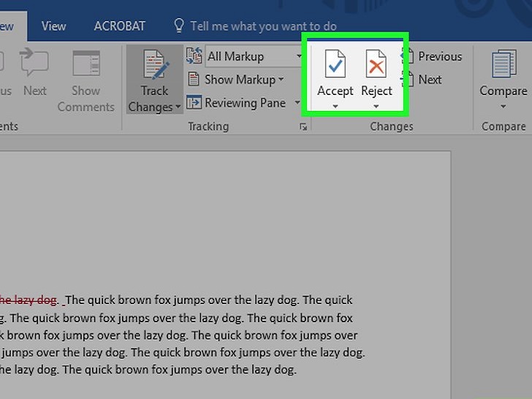532x399 pixels.
Task: Open the Accept dropdown arrow
Action: click(x=335, y=107)
